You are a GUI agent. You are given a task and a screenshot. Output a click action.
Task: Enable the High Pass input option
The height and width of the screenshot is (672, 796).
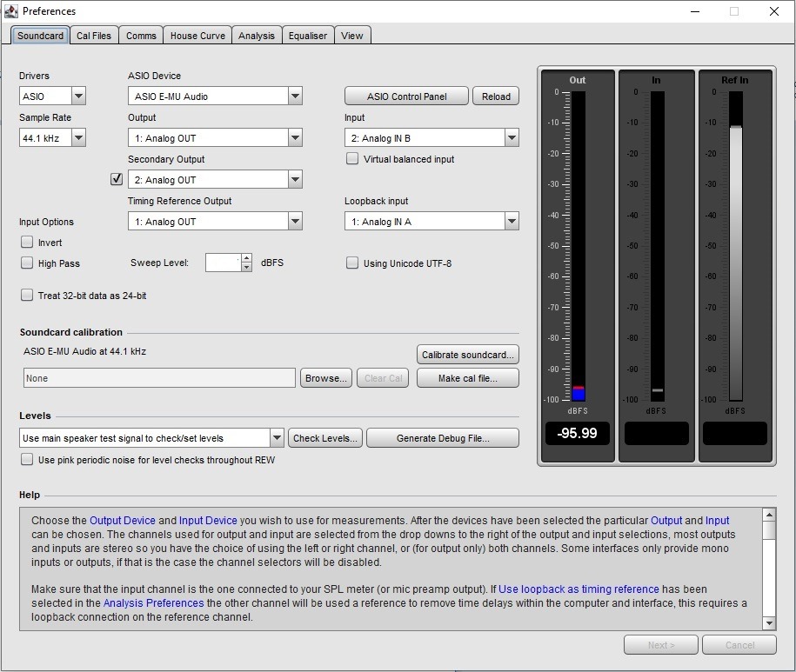click(27, 263)
